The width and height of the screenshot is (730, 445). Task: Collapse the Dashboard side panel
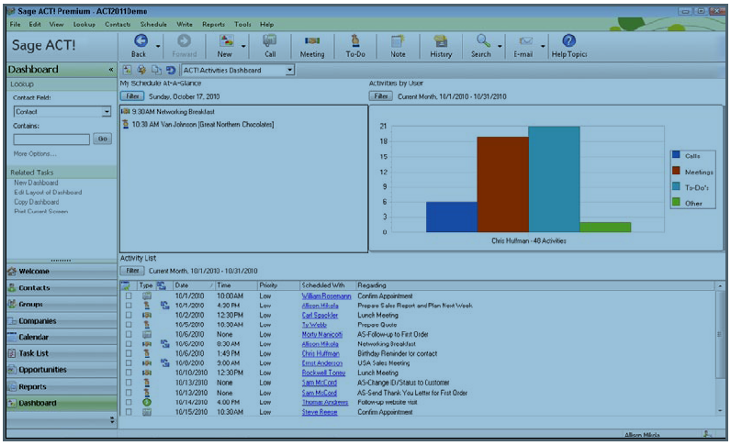[111, 70]
